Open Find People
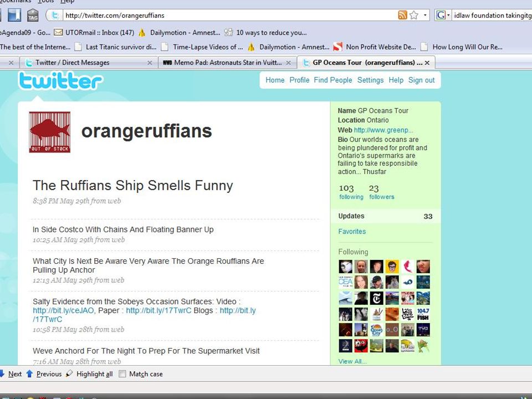This screenshot has width=532, height=399. point(333,80)
